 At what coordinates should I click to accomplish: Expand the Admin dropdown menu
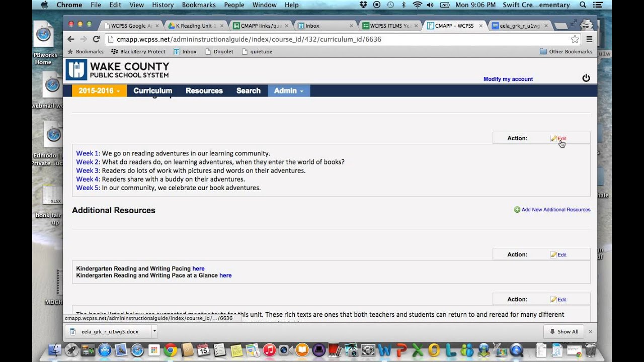click(288, 91)
